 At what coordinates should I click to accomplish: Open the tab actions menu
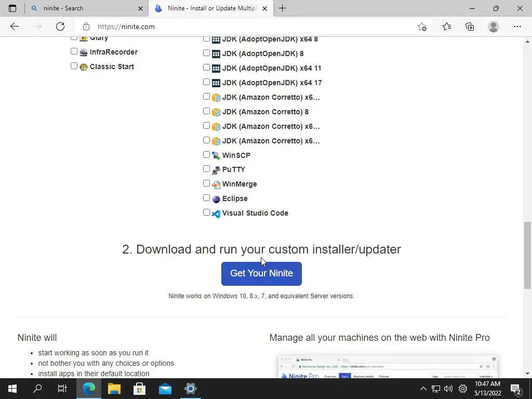[x=12, y=8]
